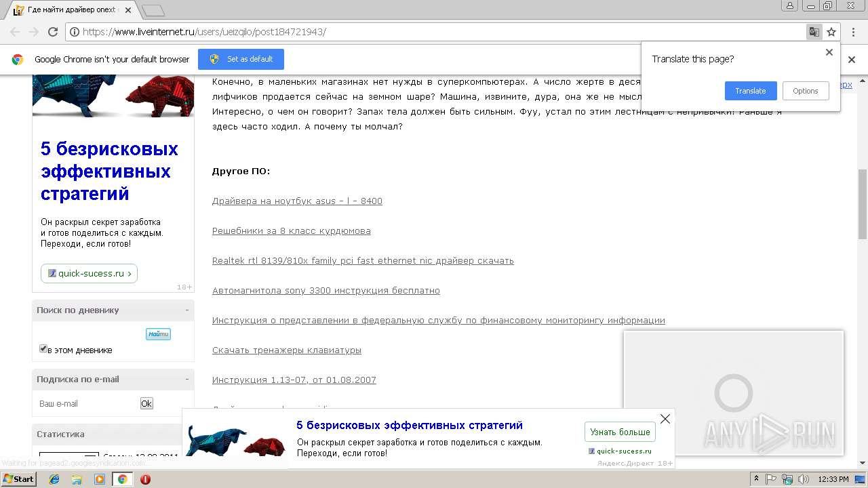Click the 'Узнать больше' ad button
Image resolution: width=868 pixels, height=488 pixels.
tap(620, 432)
